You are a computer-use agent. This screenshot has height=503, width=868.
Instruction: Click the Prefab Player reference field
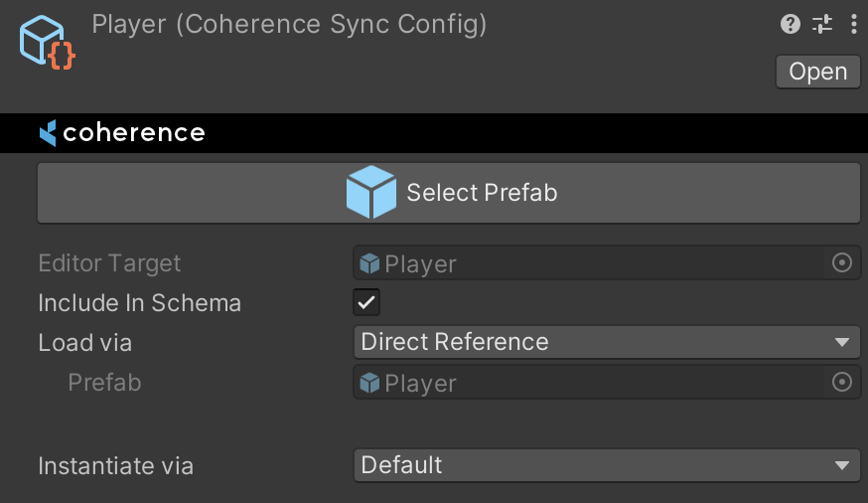click(x=591, y=383)
